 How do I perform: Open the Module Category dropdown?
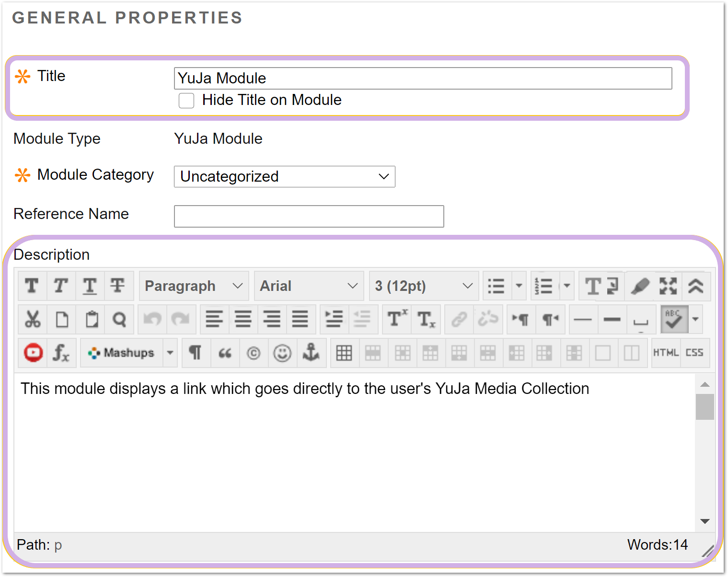click(x=285, y=176)
